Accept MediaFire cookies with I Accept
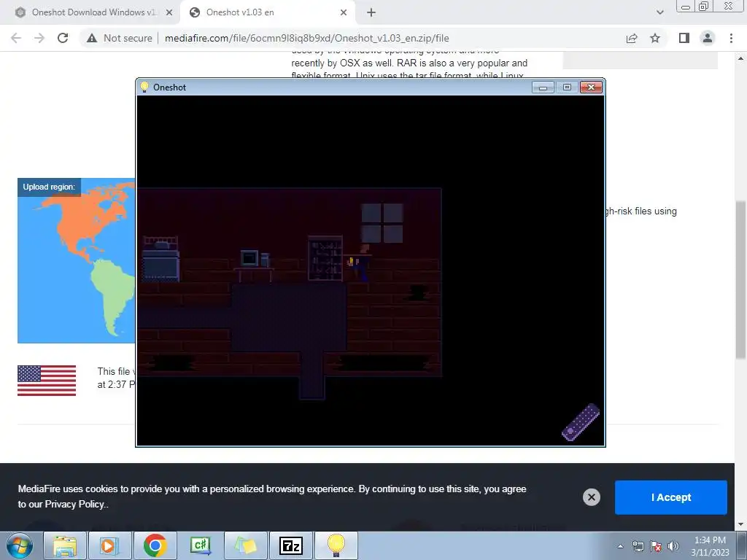The width and height of the screenshot is (747, 560). coord(671,497)
